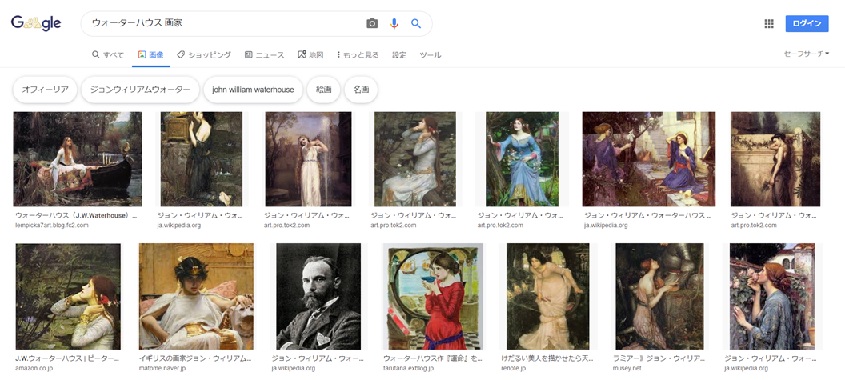
Task: Click the ラミア caption text
Action: (x=659, y=358)
